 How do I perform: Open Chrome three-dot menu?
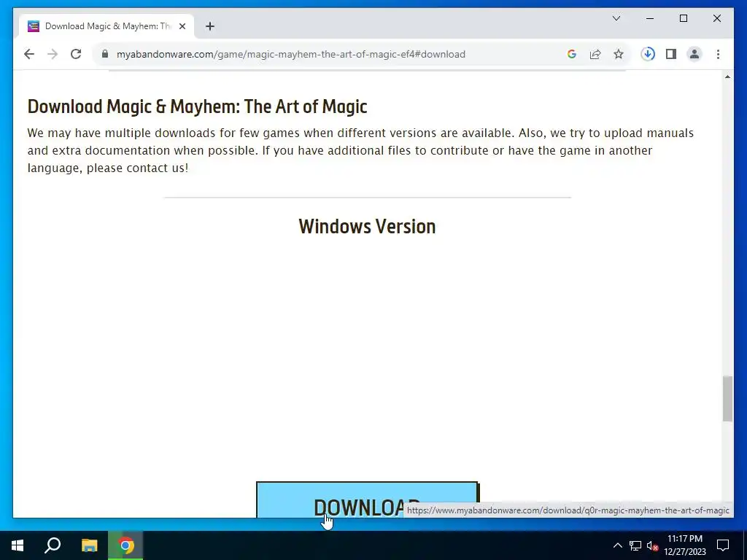coord(718,54)
